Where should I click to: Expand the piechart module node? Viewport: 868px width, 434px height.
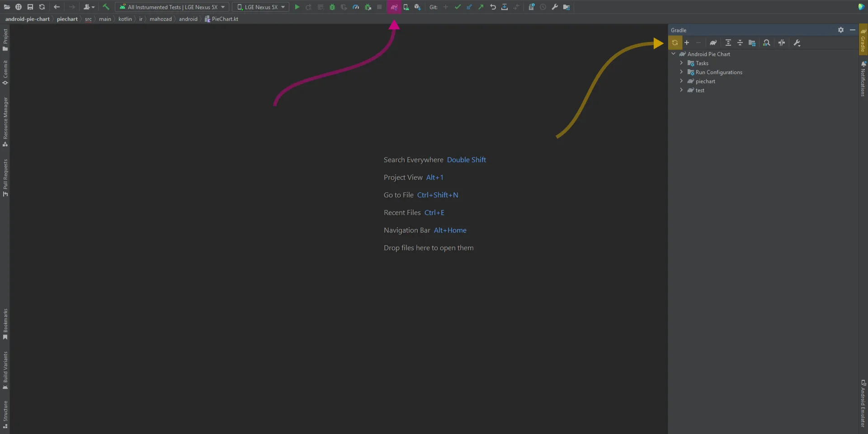[681, 81]
